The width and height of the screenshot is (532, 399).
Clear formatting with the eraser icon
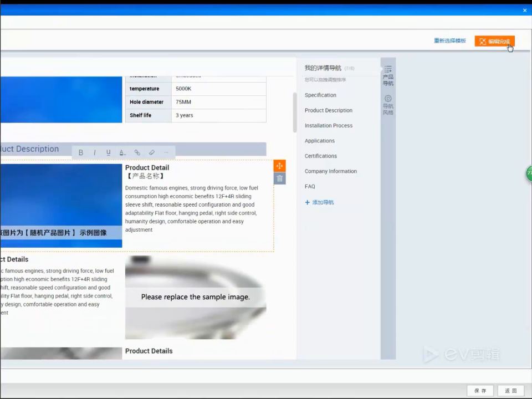click(x=152, y=153)
